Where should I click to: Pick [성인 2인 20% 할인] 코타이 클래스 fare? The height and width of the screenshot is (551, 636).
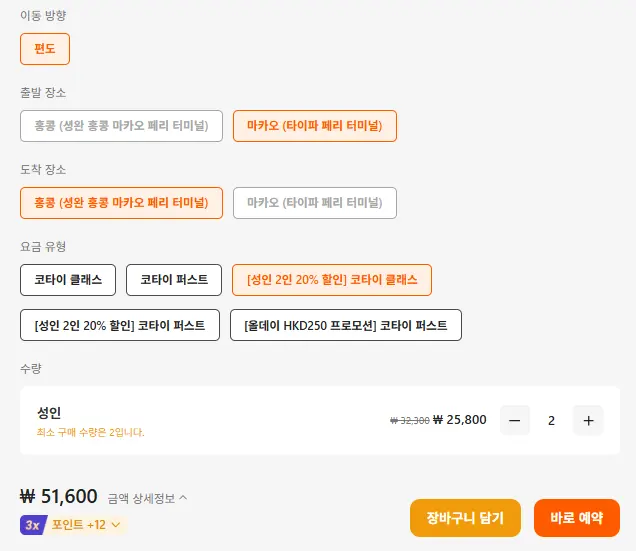(332, 280)
